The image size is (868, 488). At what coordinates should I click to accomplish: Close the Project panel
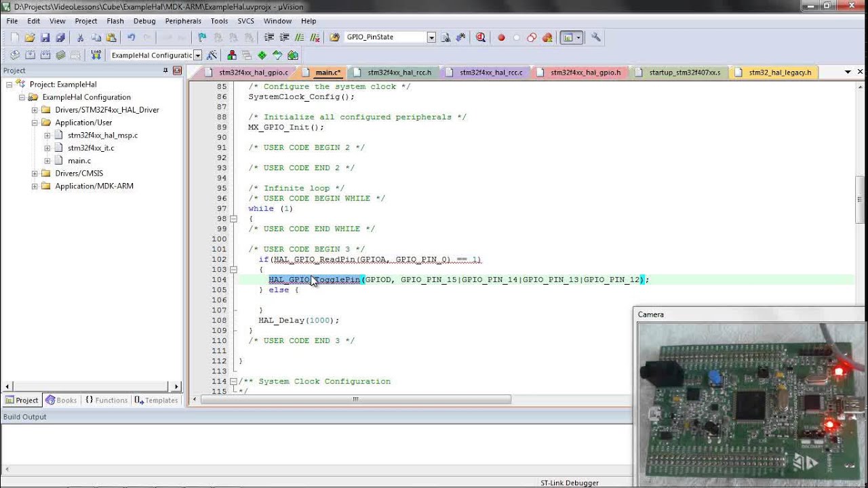(x=177, y=70)
